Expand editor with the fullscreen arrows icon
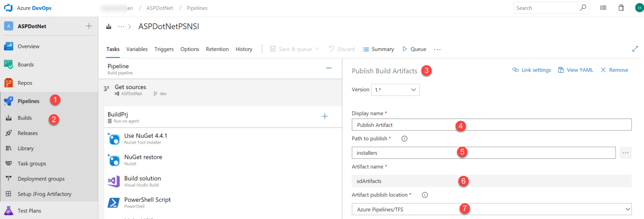Image resolution: width=644 pixels, height=219 pixels. [x=635, y=49]
